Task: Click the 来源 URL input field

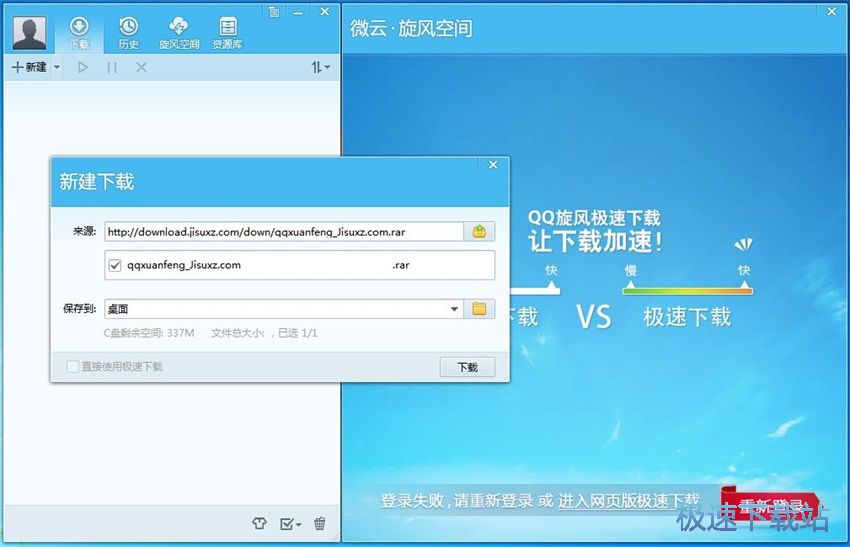Action: 284,232
